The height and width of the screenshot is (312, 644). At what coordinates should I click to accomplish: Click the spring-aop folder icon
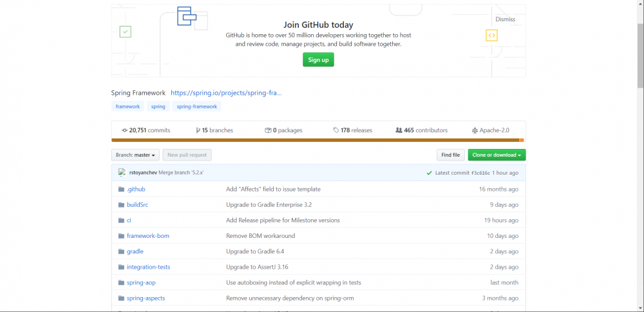click(x=121, y=283)
